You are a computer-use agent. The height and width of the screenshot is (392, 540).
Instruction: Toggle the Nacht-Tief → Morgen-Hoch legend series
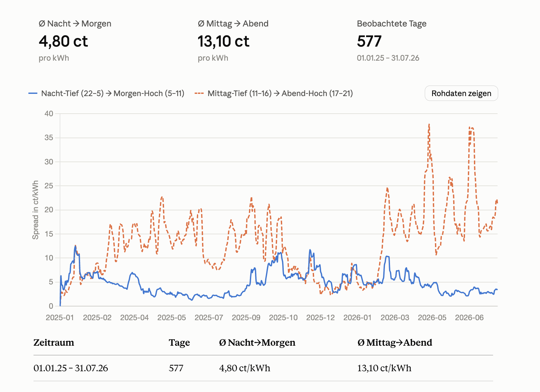pos(107,94)
